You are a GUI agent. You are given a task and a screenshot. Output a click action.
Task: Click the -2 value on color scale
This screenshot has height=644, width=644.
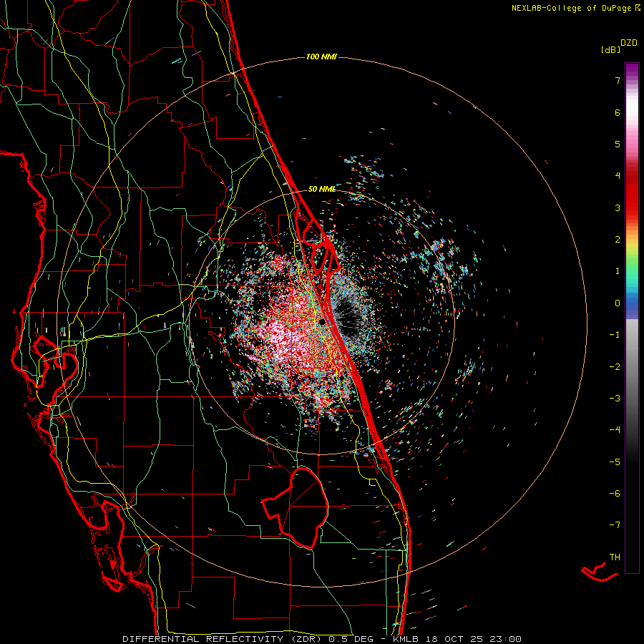[615, 367]
